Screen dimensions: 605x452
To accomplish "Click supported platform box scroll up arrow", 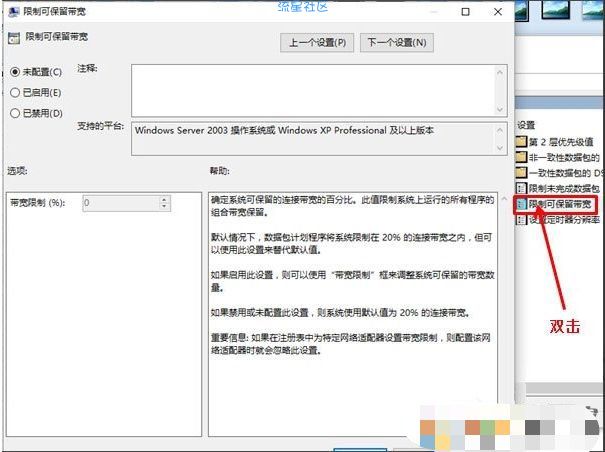I will [500, 130].
